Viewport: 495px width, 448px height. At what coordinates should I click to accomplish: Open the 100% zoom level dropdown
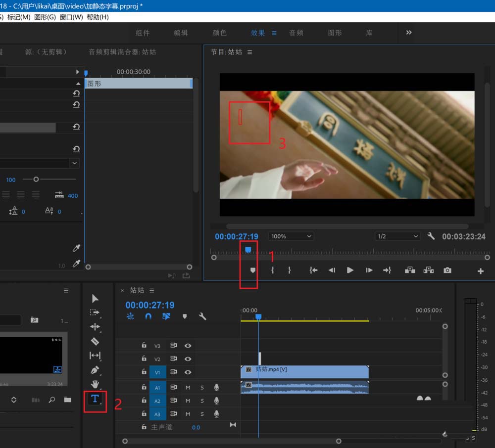pyautogui.click(x=291, y=236)
